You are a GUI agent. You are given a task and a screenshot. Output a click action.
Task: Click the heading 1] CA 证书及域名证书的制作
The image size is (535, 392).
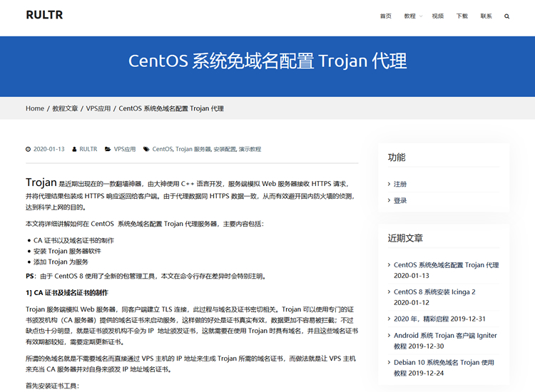coord(67,293)
